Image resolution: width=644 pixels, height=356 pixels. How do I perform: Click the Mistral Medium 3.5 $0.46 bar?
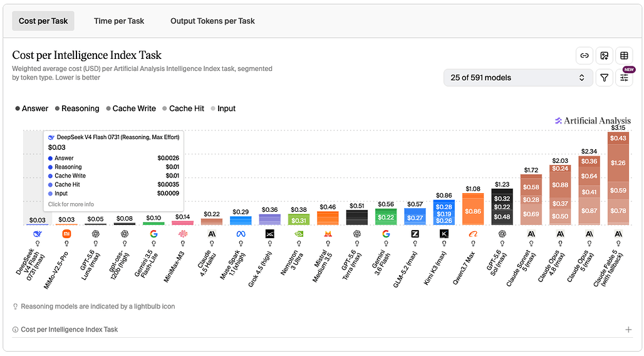click(x=328, y=218)
